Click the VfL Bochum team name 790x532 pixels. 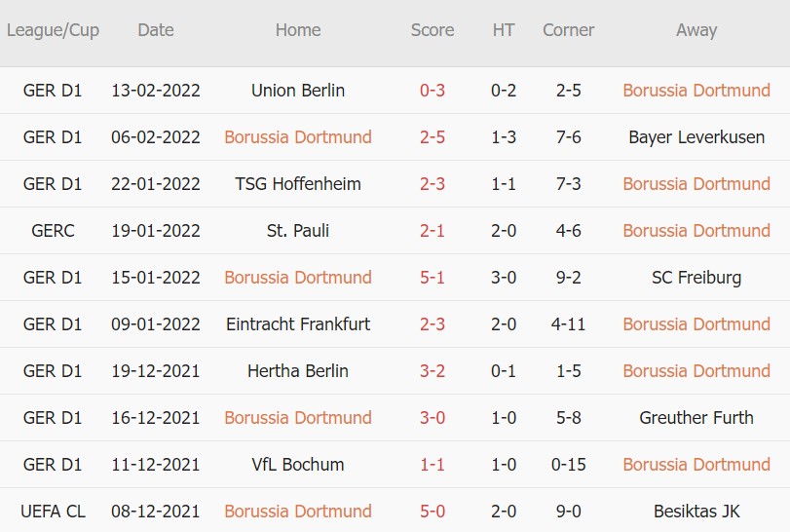click(298, 465)
